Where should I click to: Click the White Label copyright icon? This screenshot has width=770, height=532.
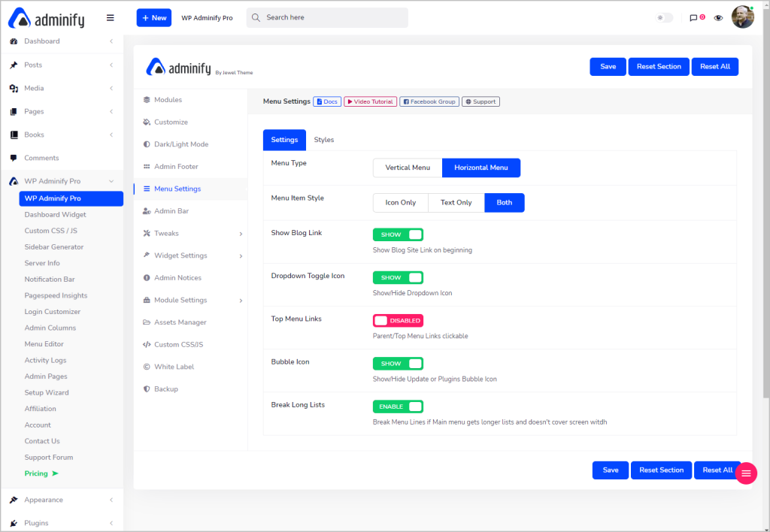147,367
